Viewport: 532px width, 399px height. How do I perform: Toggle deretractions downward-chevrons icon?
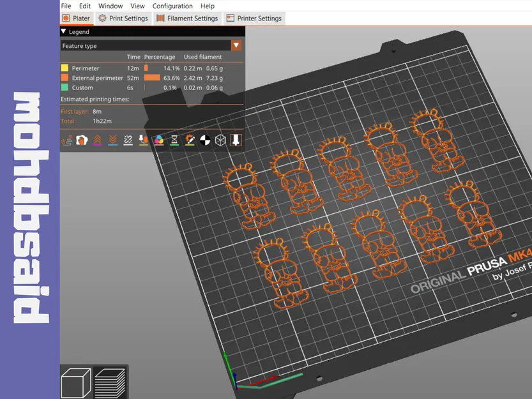click(x=112, y=140)
